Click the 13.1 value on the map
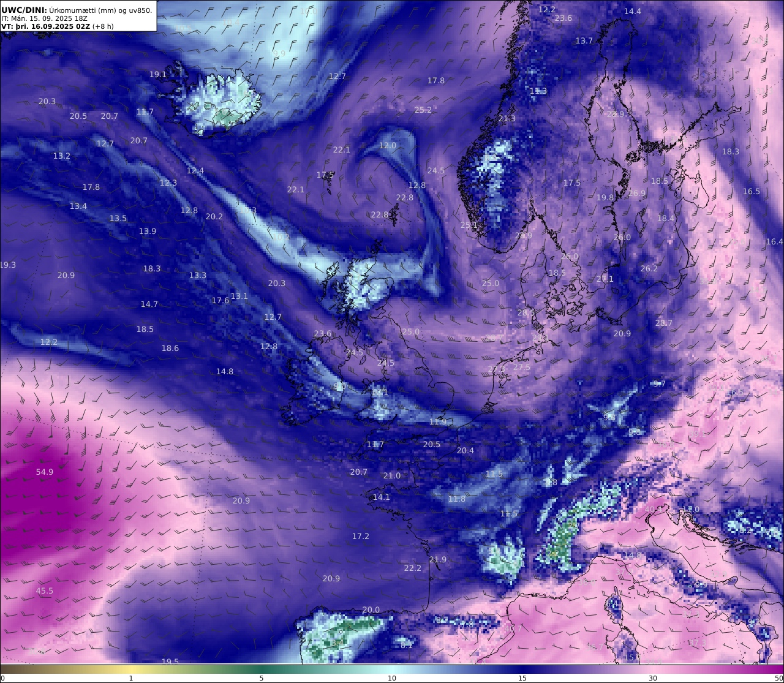This screenshot has width=784, height=683. (x=239, y=296)
